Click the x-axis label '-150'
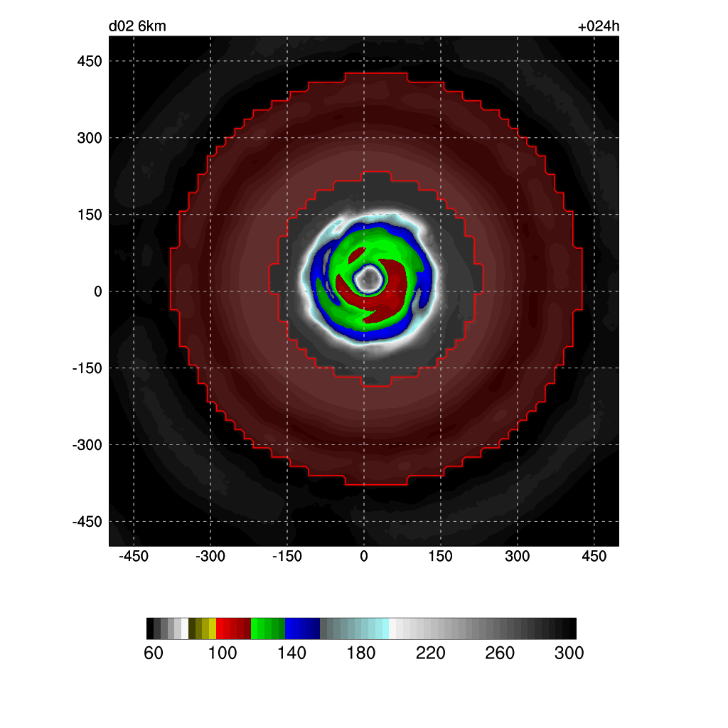728x728 pixels. (x=287, y=556)
